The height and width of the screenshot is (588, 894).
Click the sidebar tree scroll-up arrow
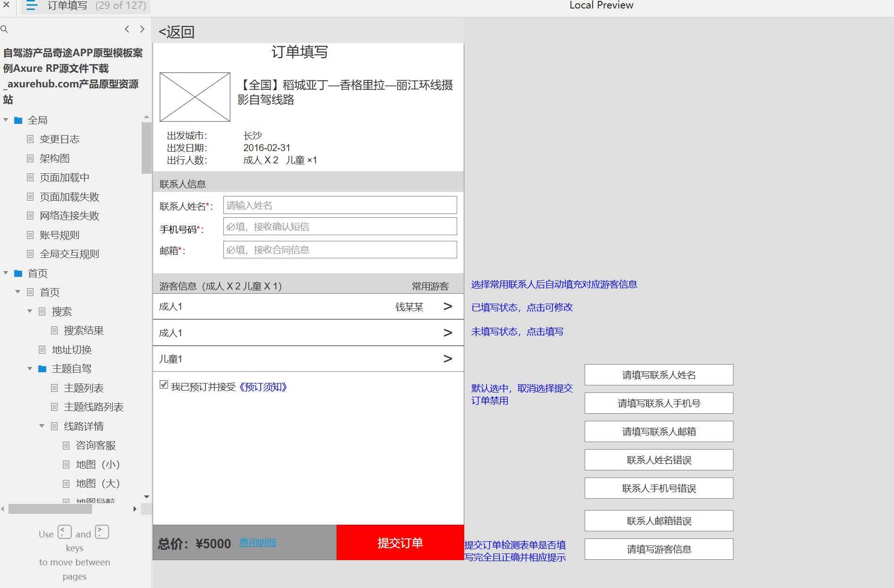click(146, 117)
